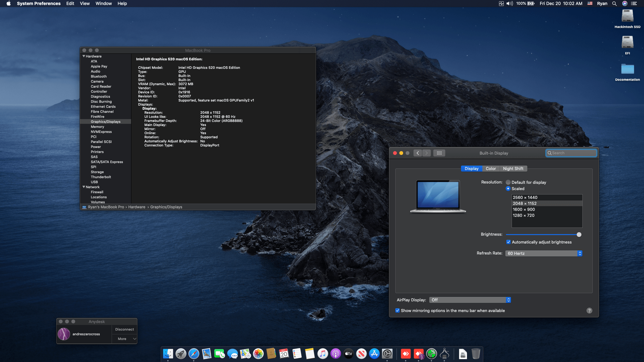
Task: Open Messages from the dock
Action: click(x=232, y=354)
